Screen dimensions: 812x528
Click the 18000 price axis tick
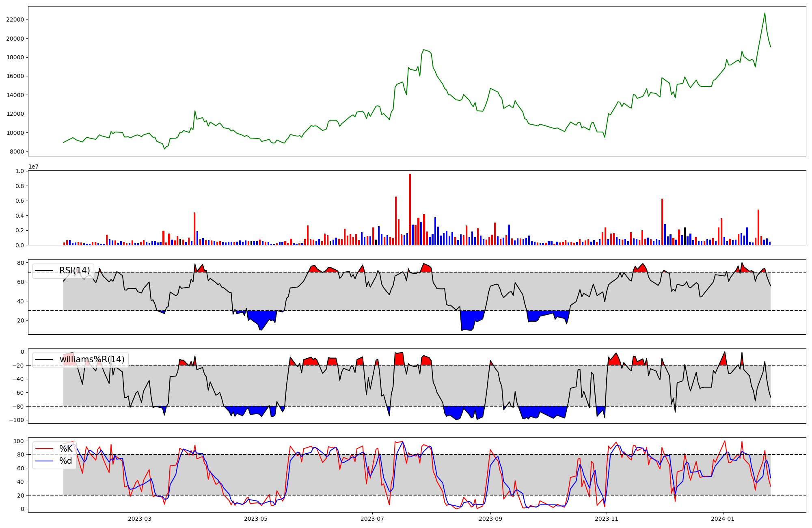pyautogui.click(x=15, y=57)
